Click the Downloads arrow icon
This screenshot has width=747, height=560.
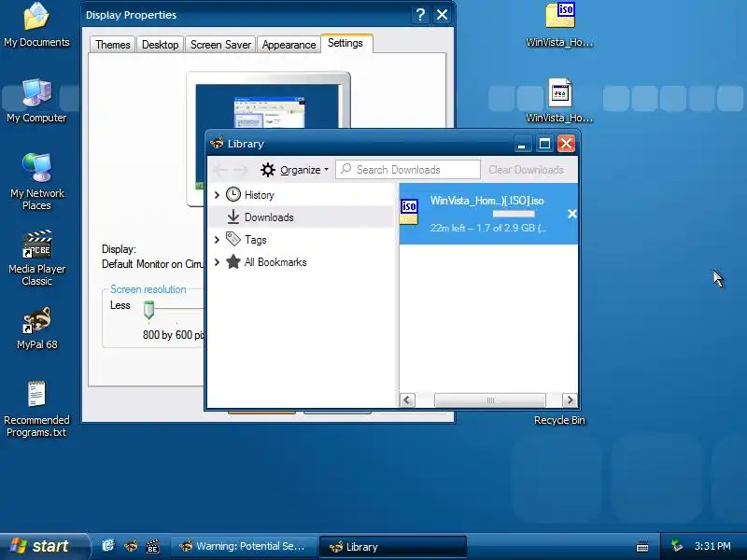233,217
